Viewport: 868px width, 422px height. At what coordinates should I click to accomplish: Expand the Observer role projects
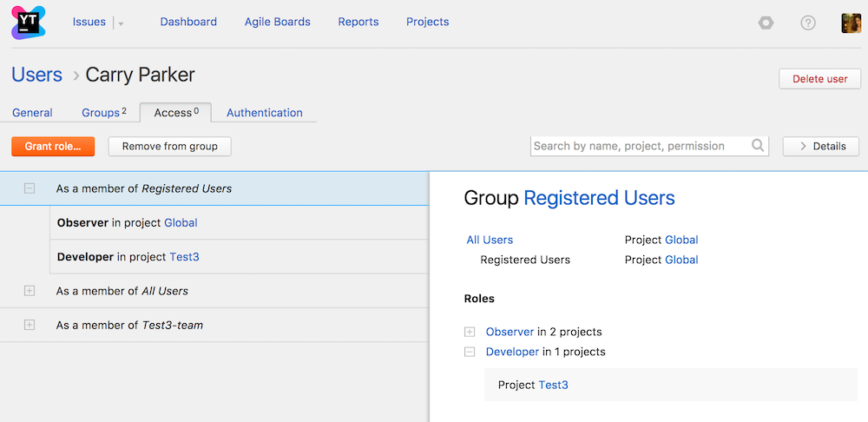470,332
